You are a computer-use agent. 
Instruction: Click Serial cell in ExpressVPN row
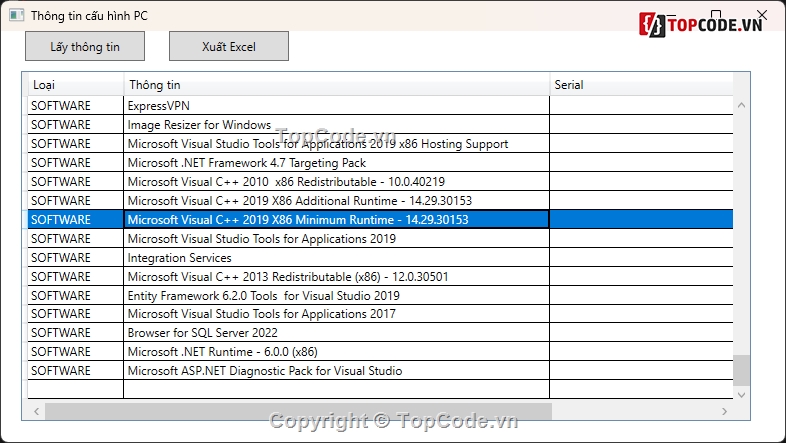point(641,106)
